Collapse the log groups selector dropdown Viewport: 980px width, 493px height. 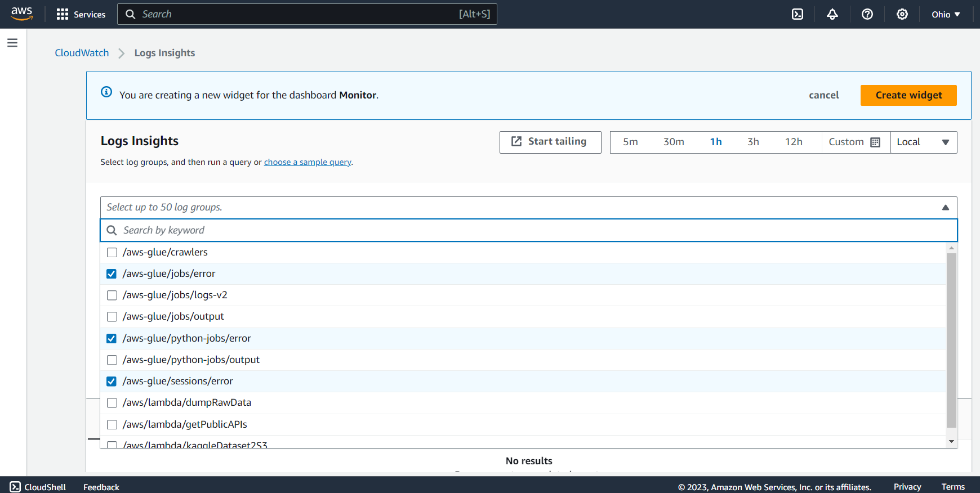(x=945, y=208)
